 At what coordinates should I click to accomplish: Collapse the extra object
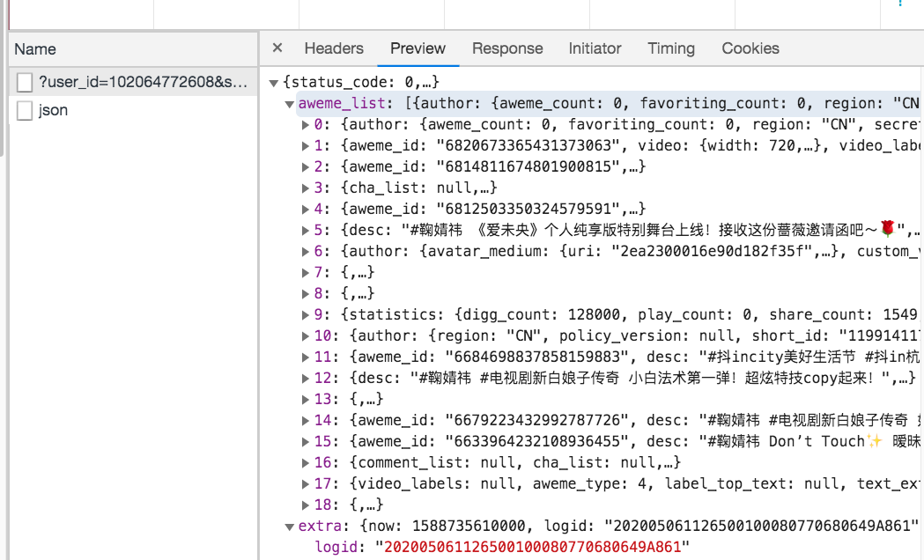(289, 527)
